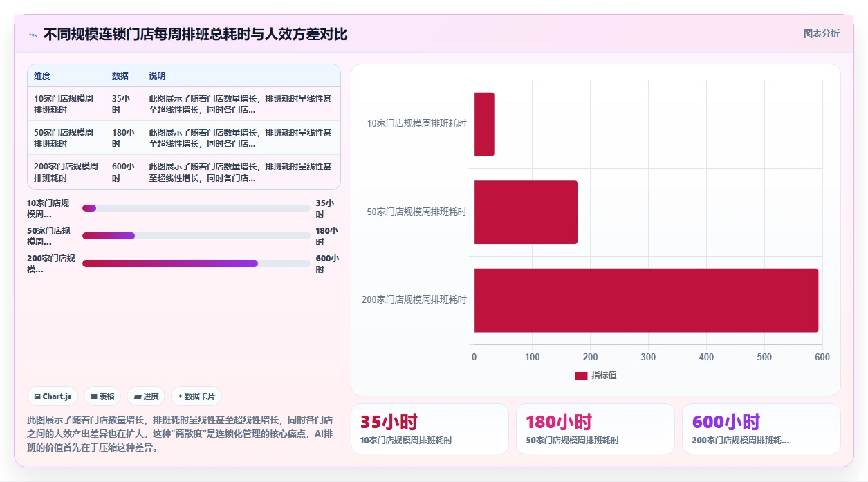Click the 600小时 progress bar
Screen dimensions: 868x482
point(196,263)
